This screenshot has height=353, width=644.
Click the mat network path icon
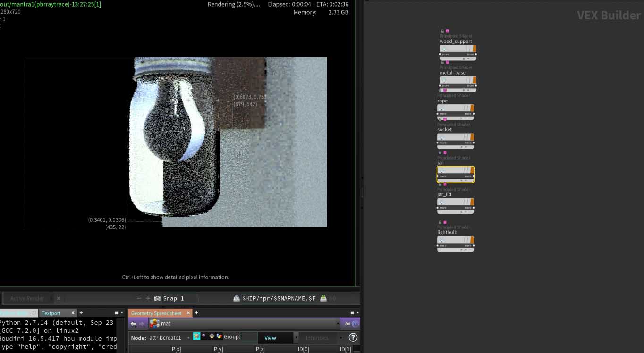(154, 324)
